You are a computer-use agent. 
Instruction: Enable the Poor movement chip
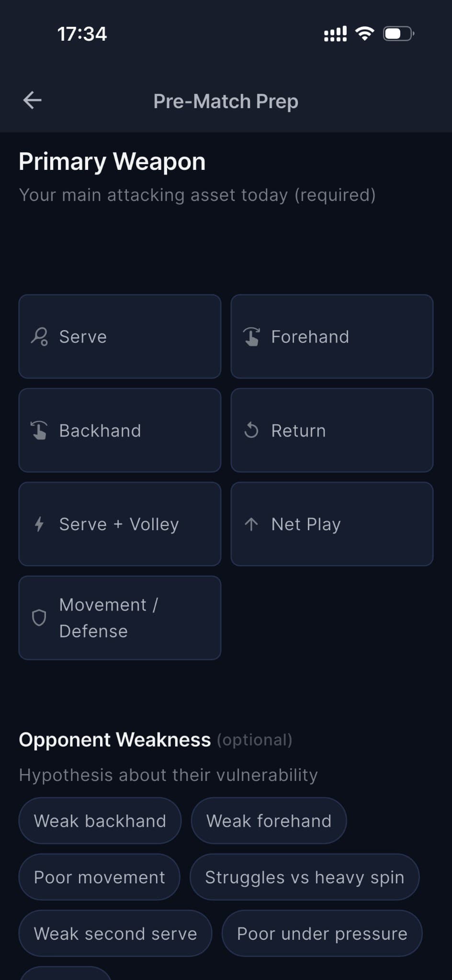click(x=100, y=877)
